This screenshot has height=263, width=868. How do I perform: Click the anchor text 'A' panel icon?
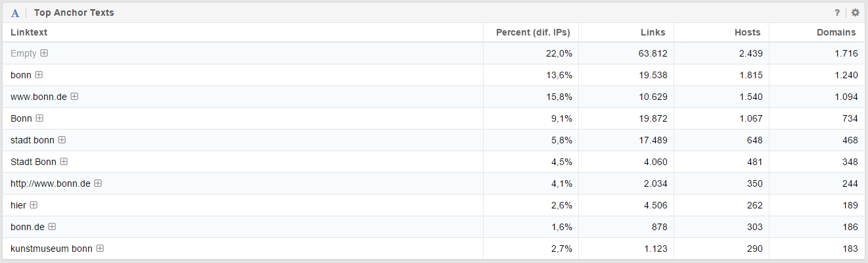[x=15, y=13]
